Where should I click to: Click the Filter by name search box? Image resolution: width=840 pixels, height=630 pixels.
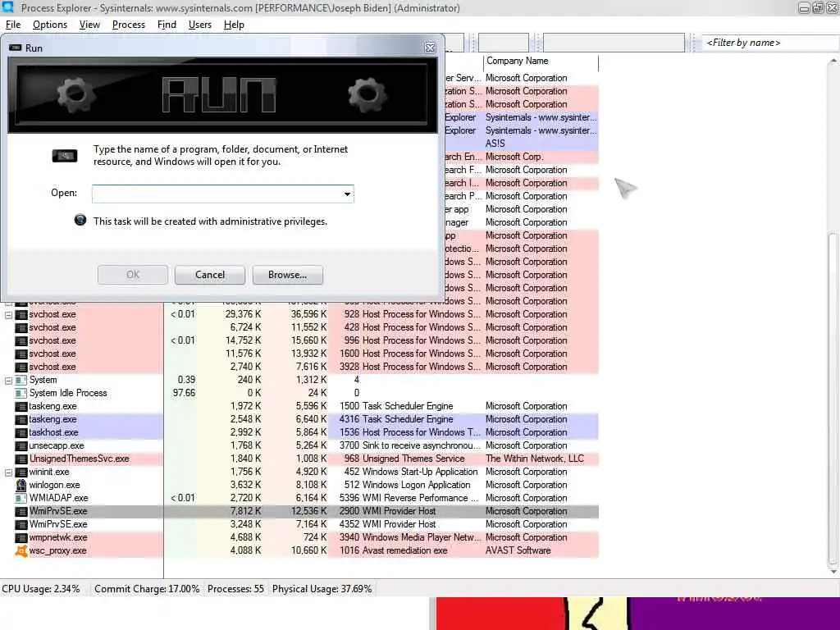click(770, 43)
